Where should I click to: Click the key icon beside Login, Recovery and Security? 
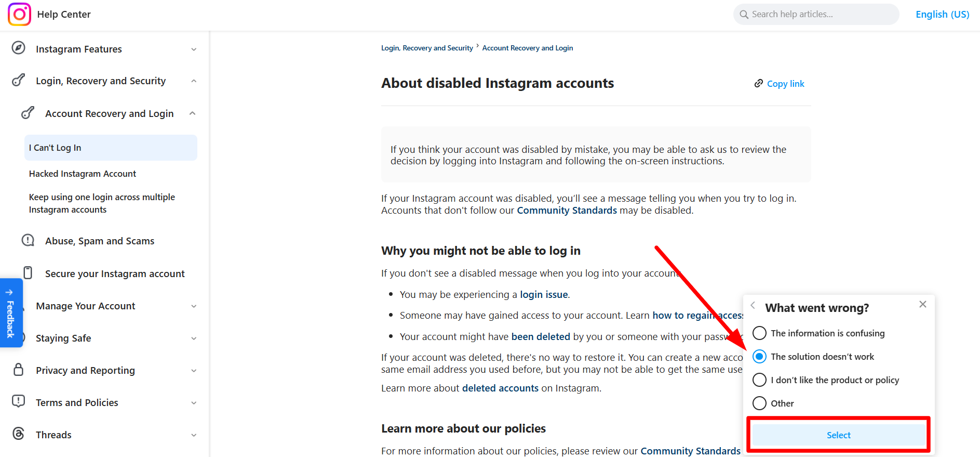[x=19, y=80]
